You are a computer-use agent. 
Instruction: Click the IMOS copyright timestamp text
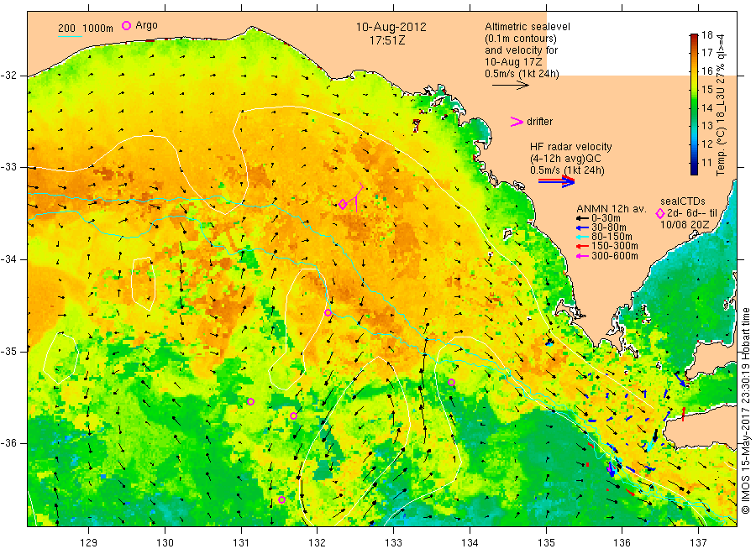[x=746, y=411]
